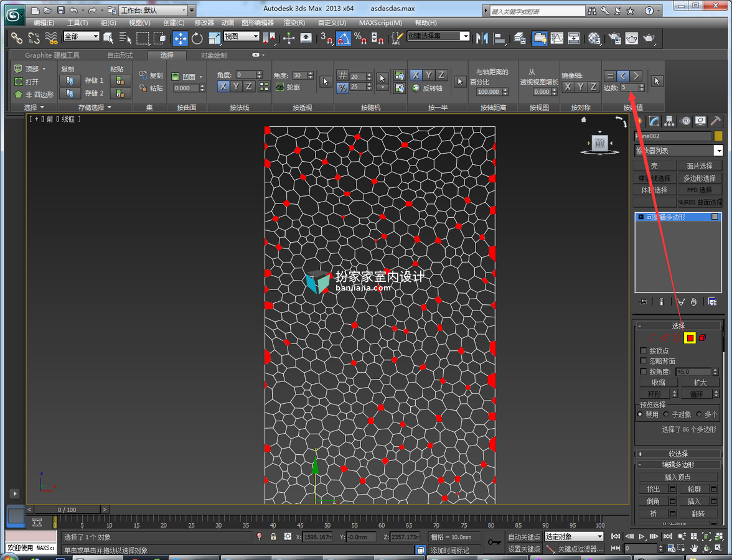Screen dimensions: 732x560
Task: Enable the 忽略背面 checkbox
Action: coord(644,361)
